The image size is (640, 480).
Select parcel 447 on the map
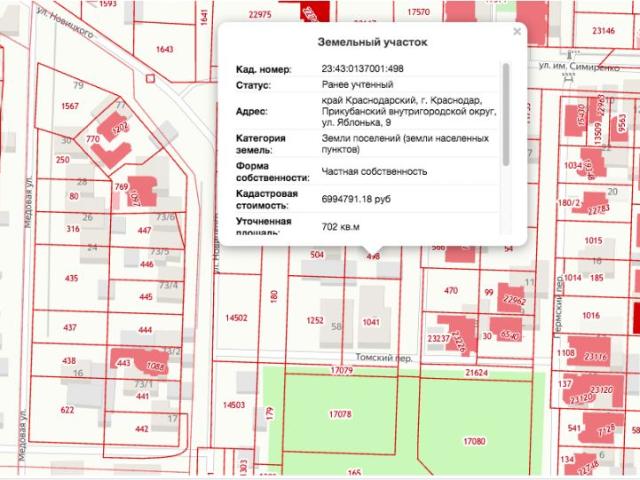click(x=144, y=230)
